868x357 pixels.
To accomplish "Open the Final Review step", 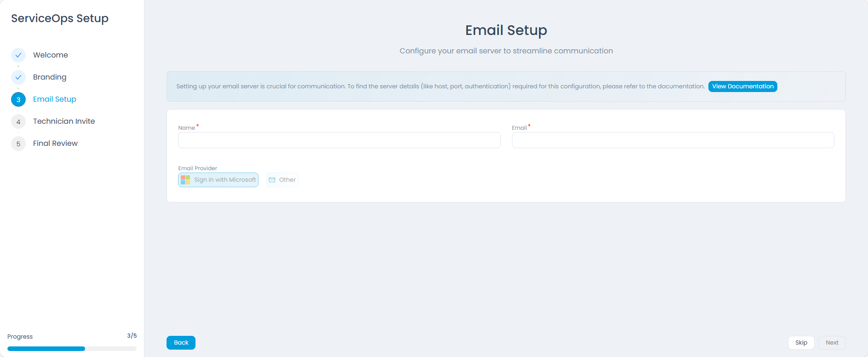I will pyautogui.click(x=55, y=144).
